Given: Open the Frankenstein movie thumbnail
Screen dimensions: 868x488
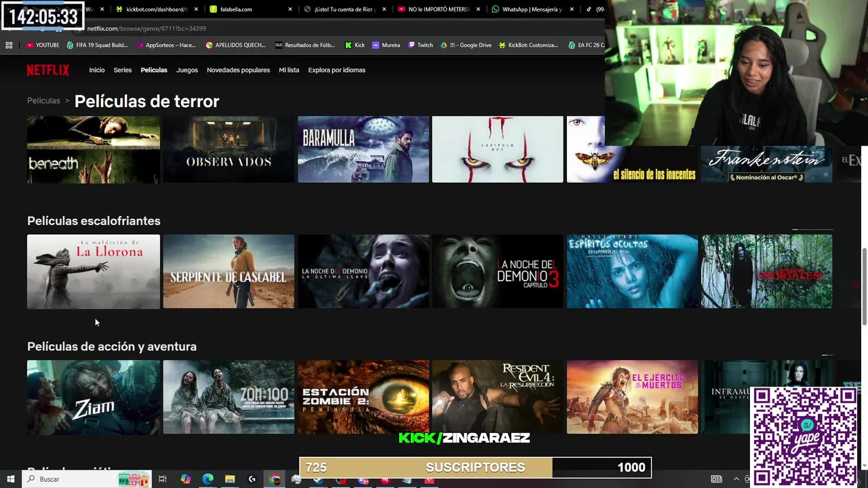Looking at the screenshot, I should (x=766, y=164).
